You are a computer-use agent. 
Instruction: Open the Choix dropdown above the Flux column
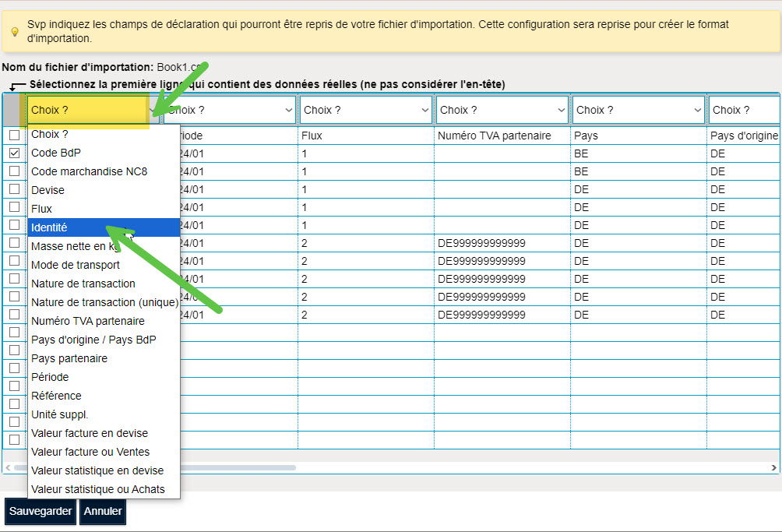coord(366,110)
